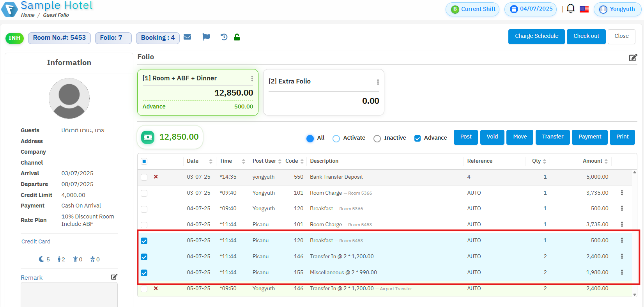Click the US flag language icon

tap(584, 9)
